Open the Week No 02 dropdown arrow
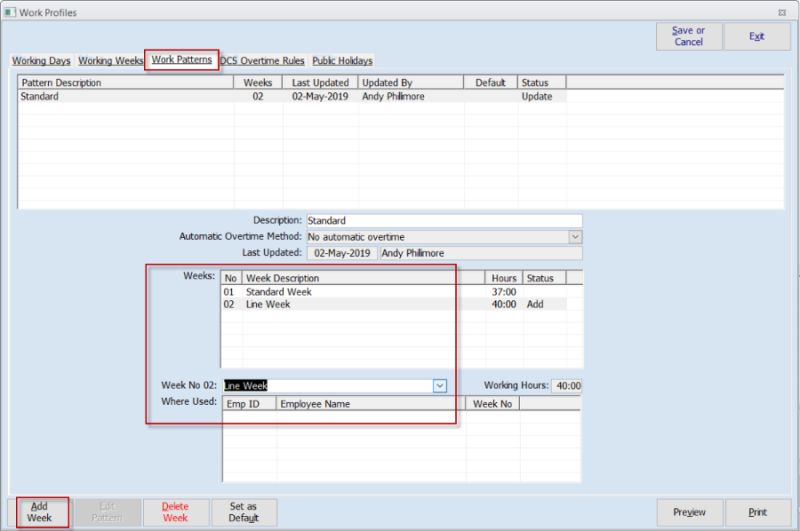 pyautogui.click(x=440, y=386)
